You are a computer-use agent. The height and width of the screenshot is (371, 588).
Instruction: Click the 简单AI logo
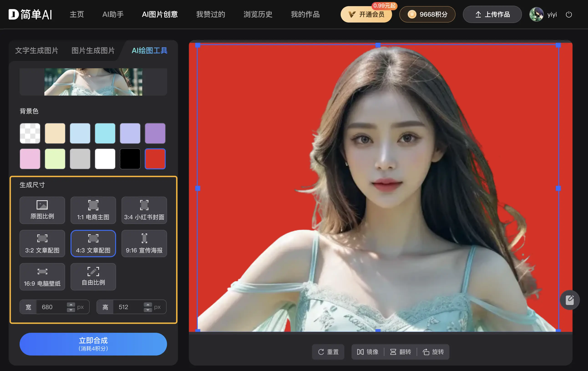click(x=30, y=14)
